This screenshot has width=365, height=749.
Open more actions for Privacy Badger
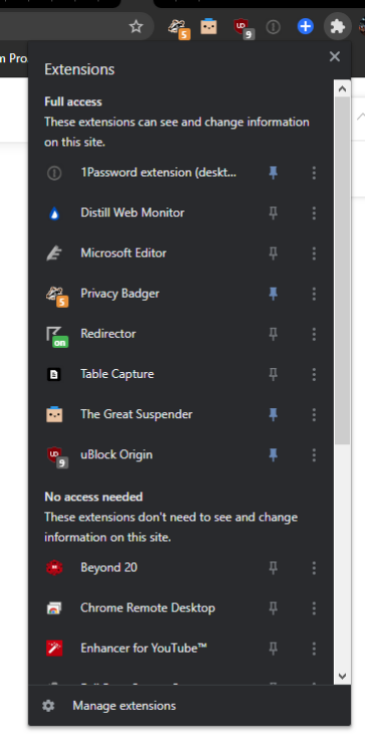[x=314, y=294]
